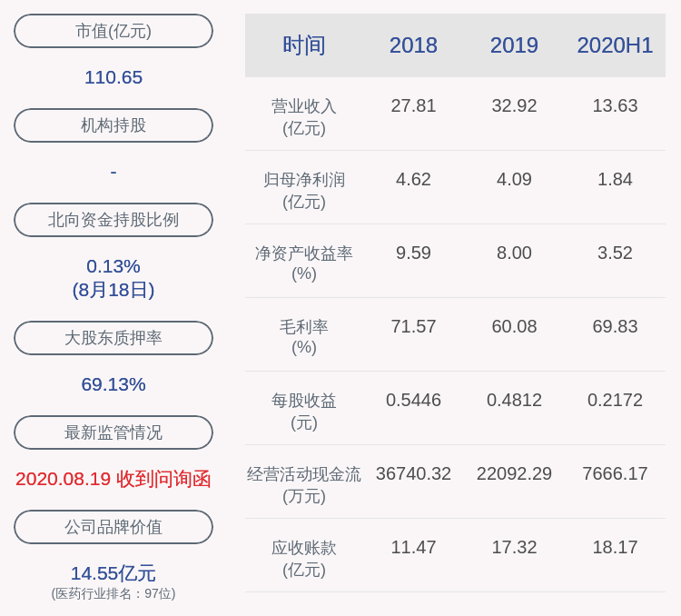The height and width of the screenshot is (616, 681).
Task: Select brand value 14.55亿元
Action: click(x=113, y=573)
